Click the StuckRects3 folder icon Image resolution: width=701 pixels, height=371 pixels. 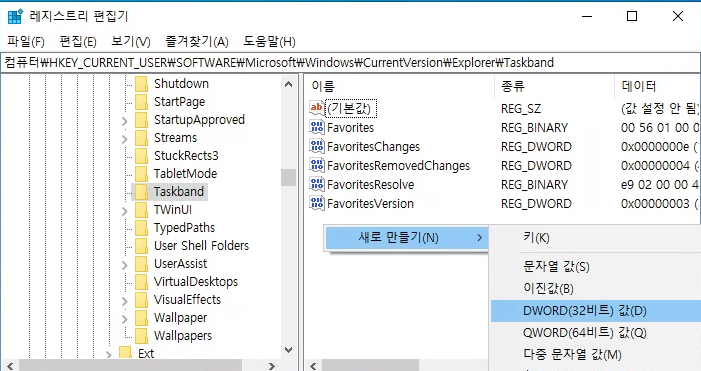(x=141, y=156)
